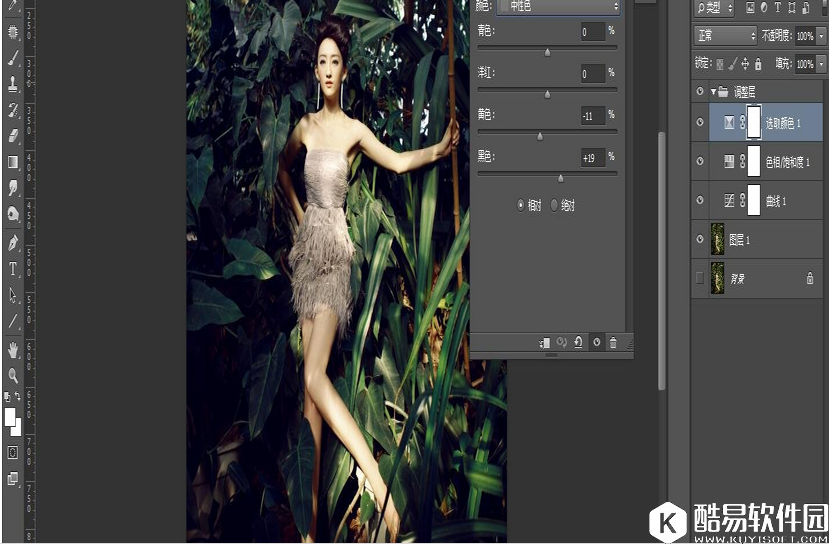Open the 不透明度 opacity slider arrow
This screenshot has width=829, height=544.
[x=821, y=36]
